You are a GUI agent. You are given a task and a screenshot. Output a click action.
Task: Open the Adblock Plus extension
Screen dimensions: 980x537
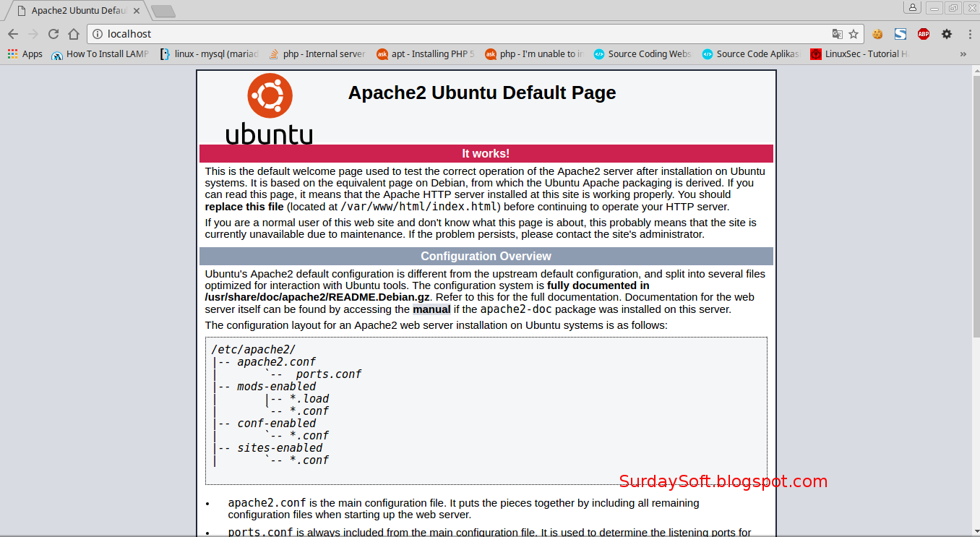click(924, 34)
